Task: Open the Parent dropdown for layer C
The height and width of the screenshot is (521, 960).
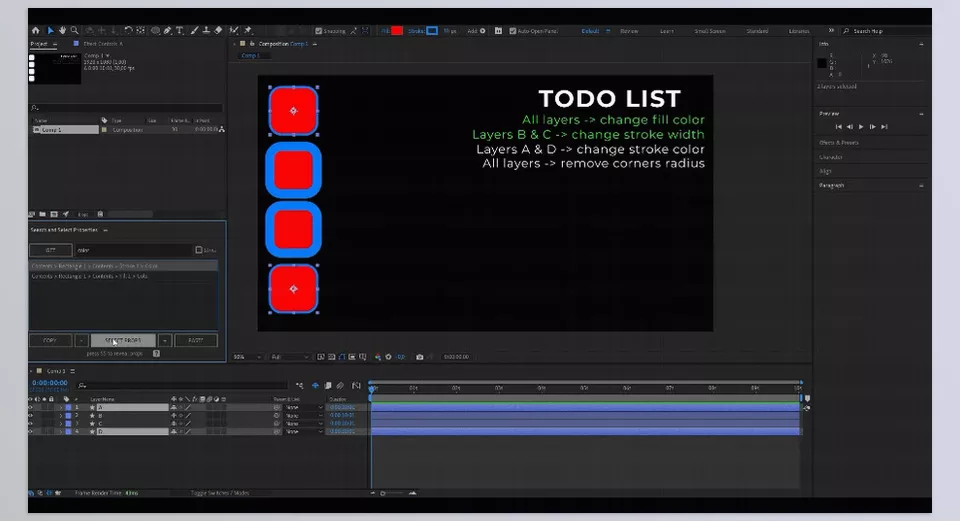Action: (x=304, y=423)
